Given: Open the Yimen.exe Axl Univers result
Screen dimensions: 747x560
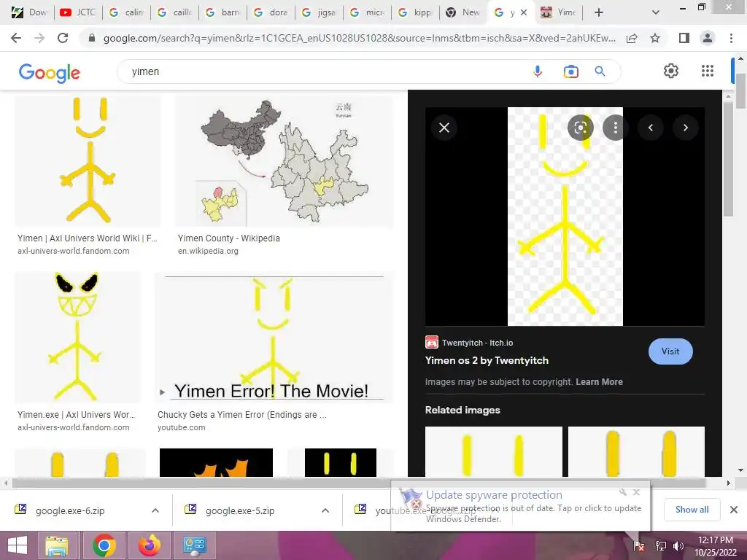Looking at the screenshot, I should (x=76, y=415).
